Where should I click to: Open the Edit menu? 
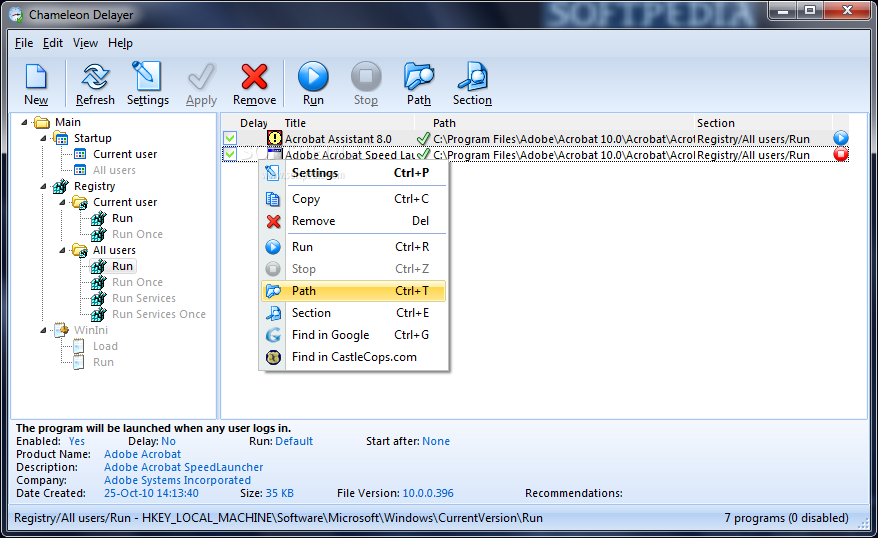[53, 43]
